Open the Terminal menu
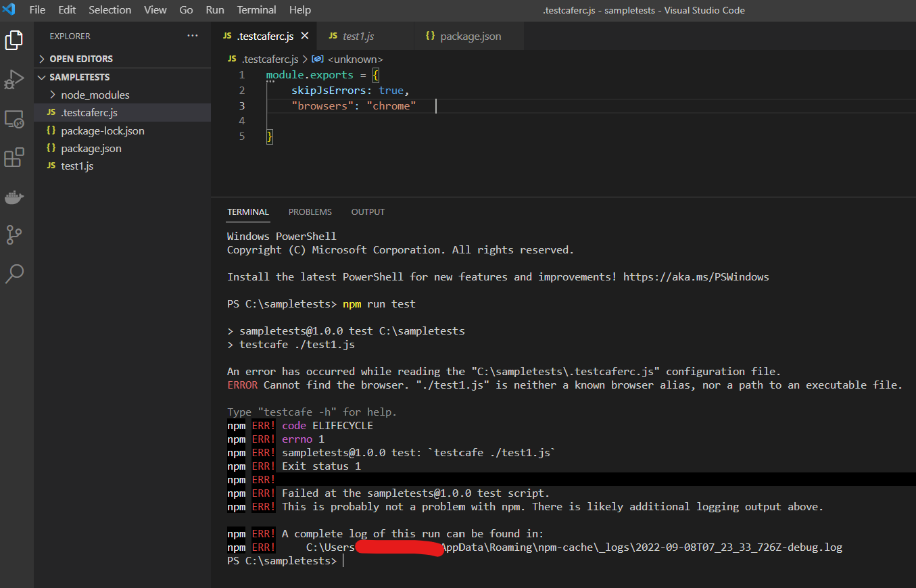 pos(256,10)
